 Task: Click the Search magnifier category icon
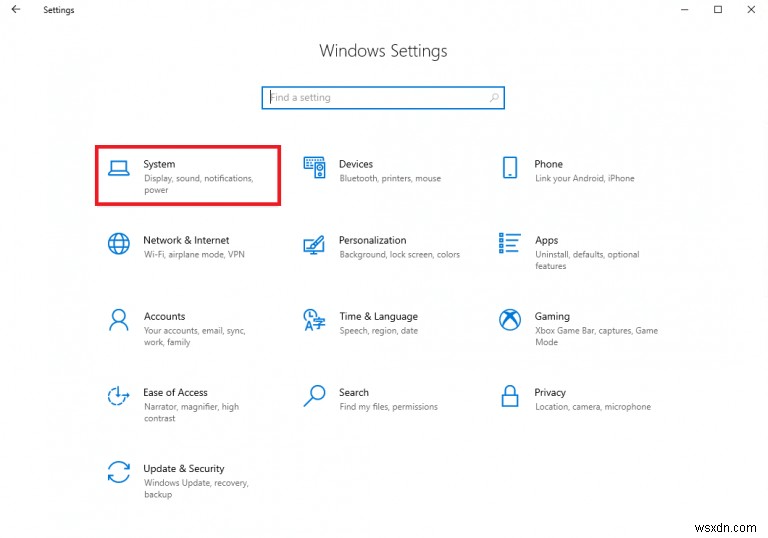pyautogui.click(x=314, y=396)
